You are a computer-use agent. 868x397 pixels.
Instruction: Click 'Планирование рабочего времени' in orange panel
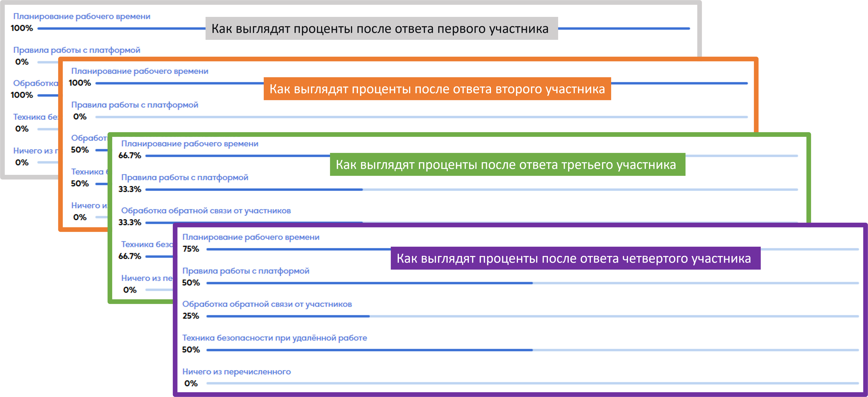[x=139, y=71]
